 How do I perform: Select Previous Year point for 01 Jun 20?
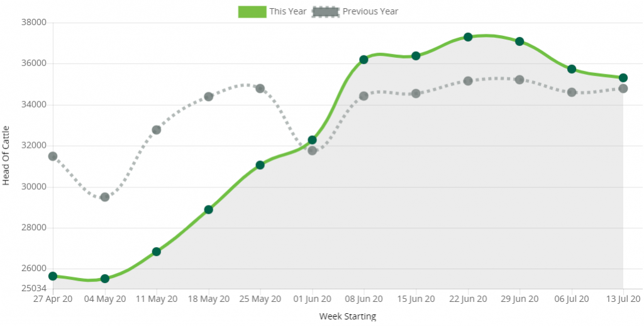pyautogui.click(x=312, y=150)
